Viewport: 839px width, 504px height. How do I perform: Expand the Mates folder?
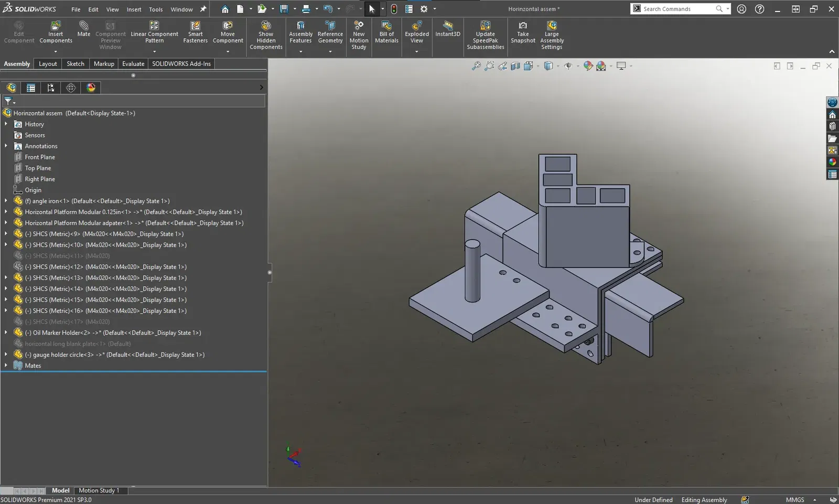coord(6,366)
